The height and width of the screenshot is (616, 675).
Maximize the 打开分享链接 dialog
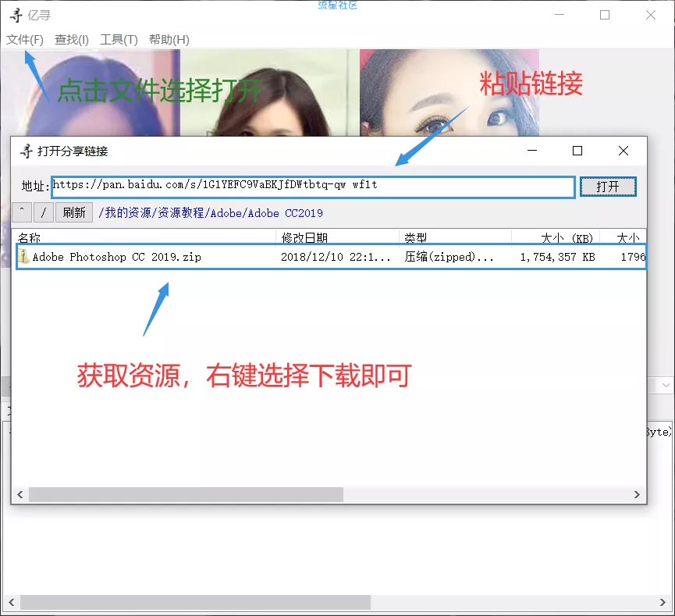[x=577, y=151]
